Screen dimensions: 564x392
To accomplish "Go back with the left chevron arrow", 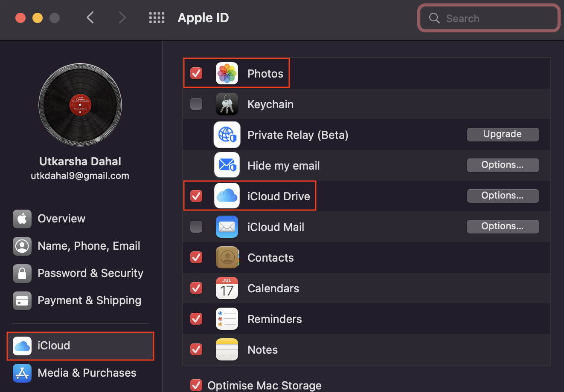I will 90,17.
